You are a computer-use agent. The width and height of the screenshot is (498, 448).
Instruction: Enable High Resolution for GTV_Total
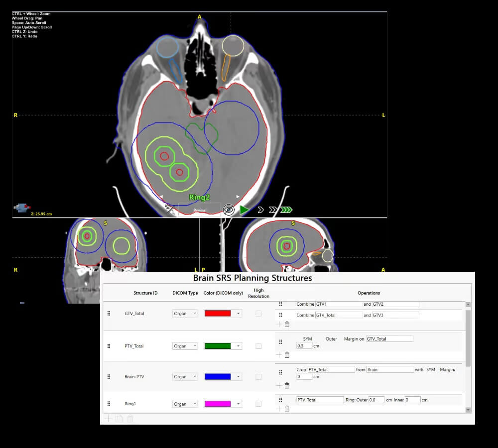tap(258, 314)
